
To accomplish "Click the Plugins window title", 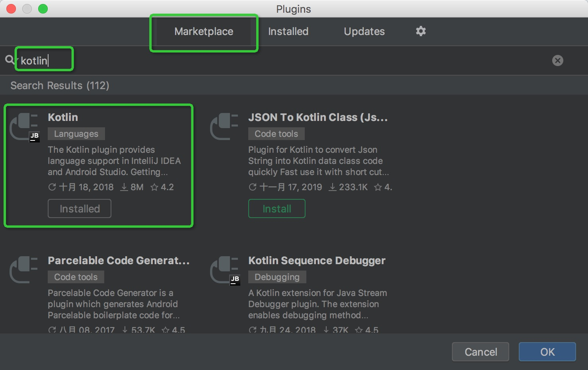I will tap(294, 9).
